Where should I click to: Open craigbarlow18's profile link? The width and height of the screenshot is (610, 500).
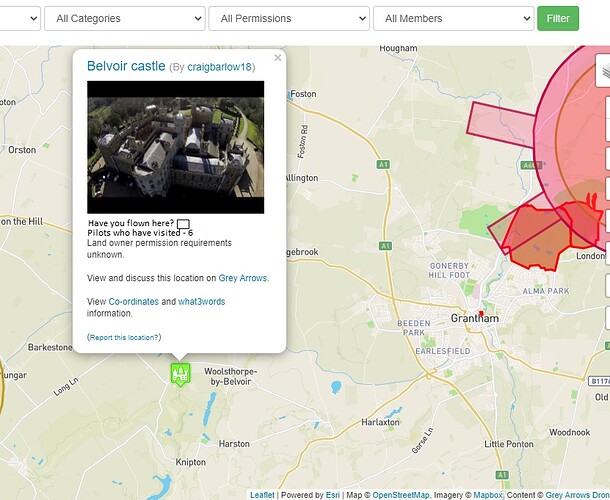tap(220, 67)
